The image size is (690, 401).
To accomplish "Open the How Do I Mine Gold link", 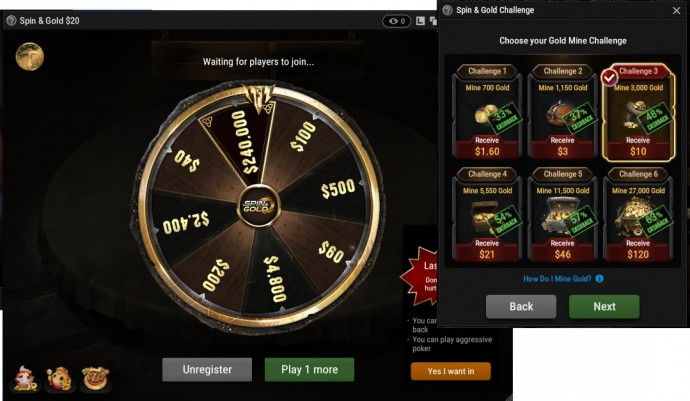I will [x=557, y=279].
